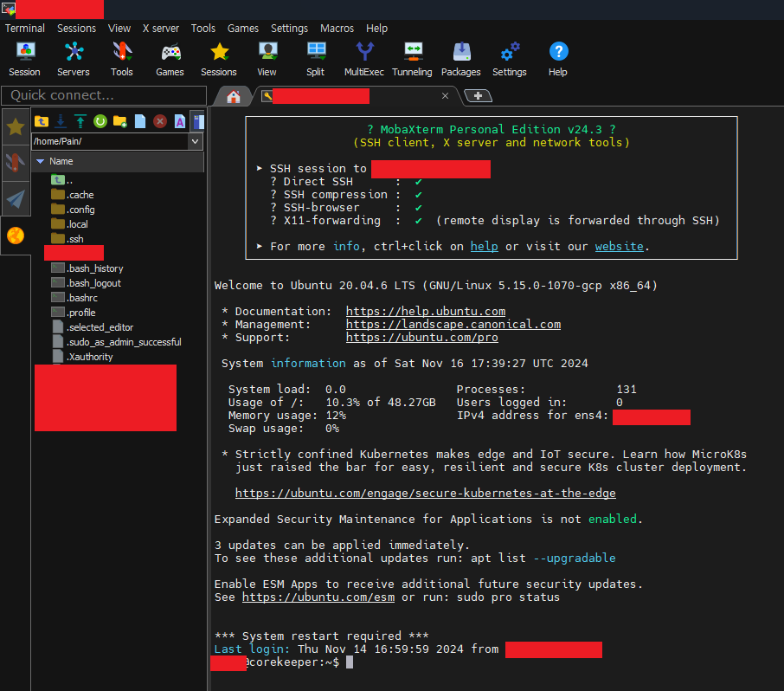Click in the /home/Pain/ path field
Viewport: 784px width, 691px height.
pyautogui.click(x=110, y=141)
